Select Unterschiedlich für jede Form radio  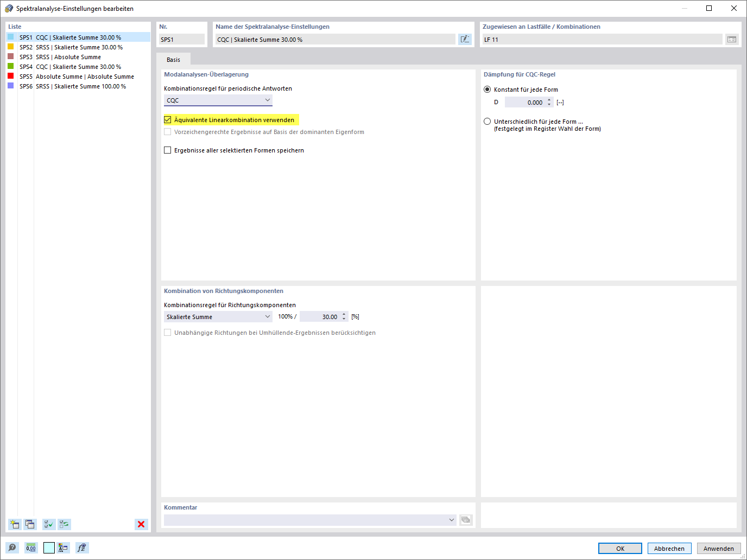pyautogui.click(x=488, y=122)
